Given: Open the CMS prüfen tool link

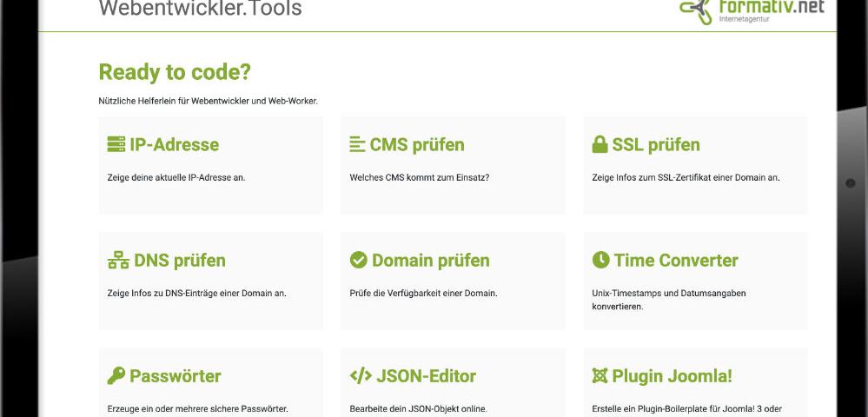Looking at the screenshot, I should coord(417,145).
